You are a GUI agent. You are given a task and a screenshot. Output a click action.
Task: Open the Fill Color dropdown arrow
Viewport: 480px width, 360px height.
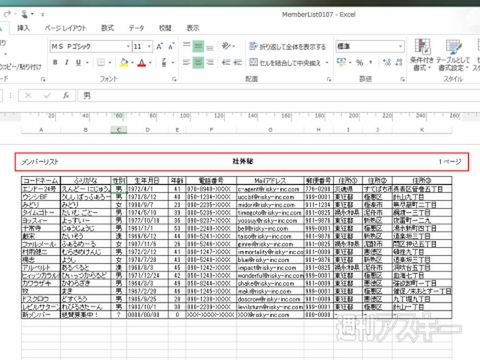(x=132, y=62)
